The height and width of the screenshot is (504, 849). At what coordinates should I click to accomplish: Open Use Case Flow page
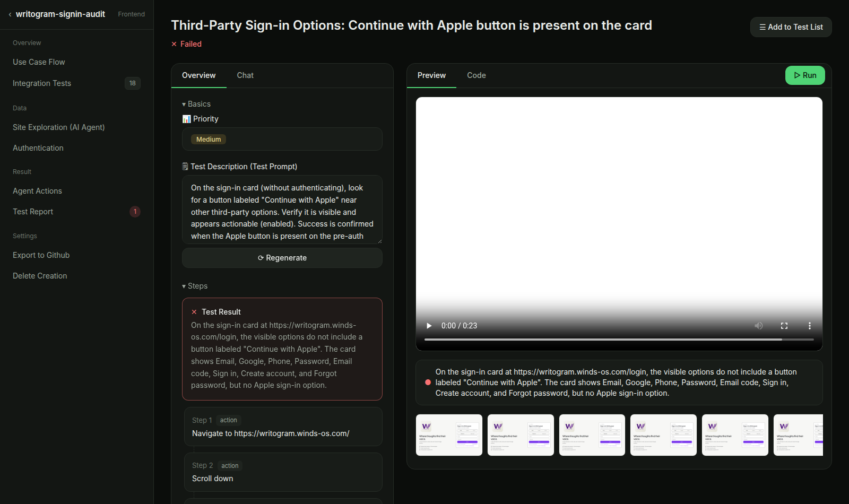[x=39, y=62]
